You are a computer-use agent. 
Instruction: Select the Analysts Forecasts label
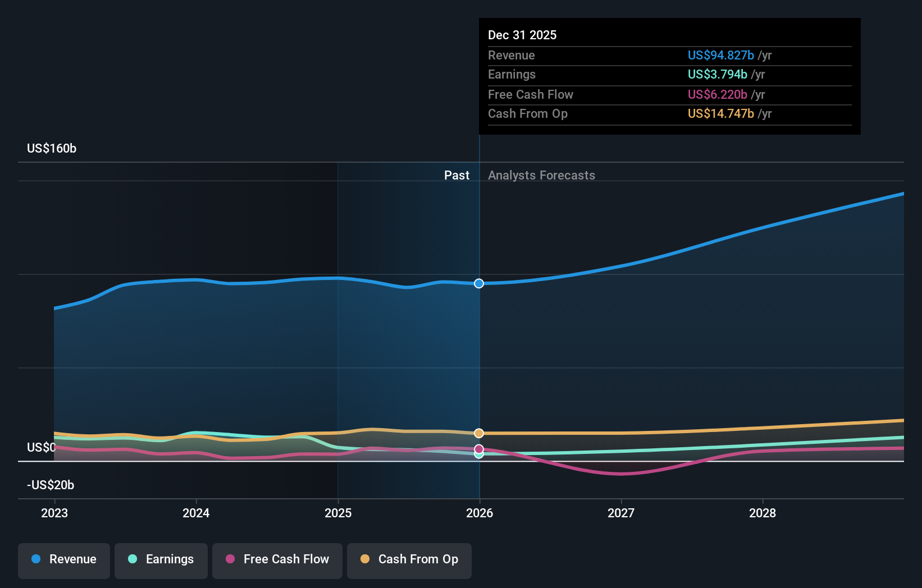(541, 175)
